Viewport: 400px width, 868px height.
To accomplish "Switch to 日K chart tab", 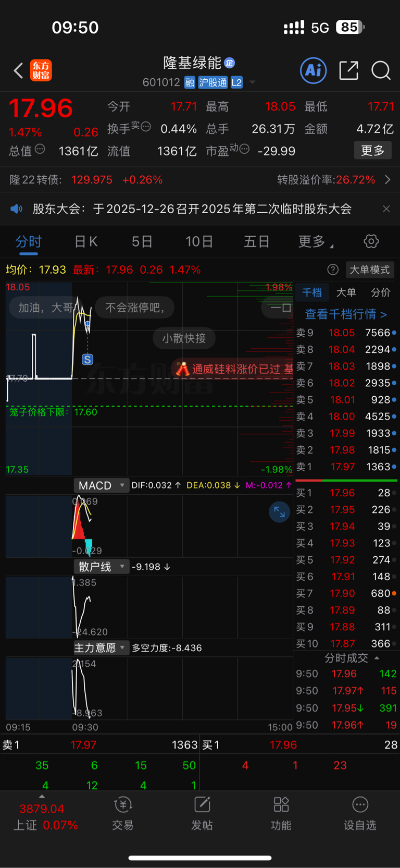I will [x=86, y=241].
